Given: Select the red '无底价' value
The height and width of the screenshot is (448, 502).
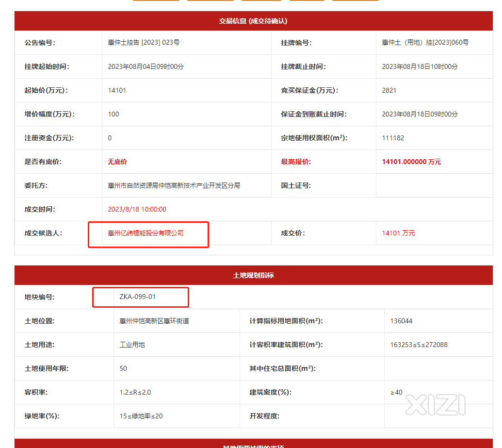Looking at the screenshot, I should click(117, 162).
